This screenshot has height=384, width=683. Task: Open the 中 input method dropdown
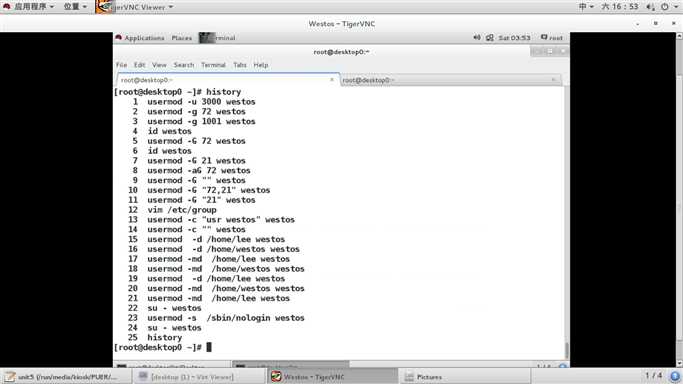tap(586, 7)
